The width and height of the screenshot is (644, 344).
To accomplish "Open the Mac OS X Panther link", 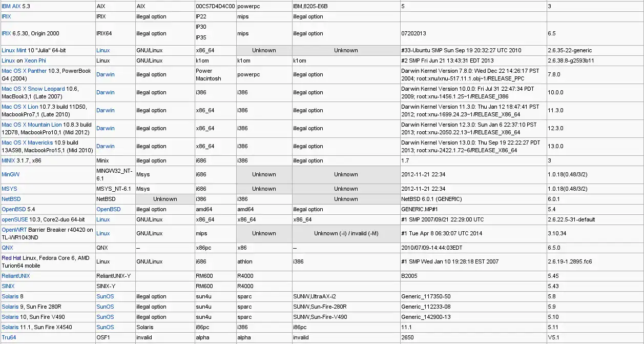I will 24,71.
